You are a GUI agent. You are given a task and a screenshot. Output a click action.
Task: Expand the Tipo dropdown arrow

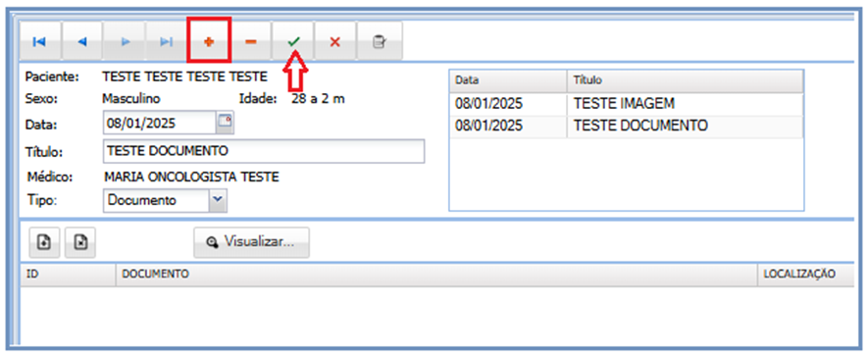click(x=218, y=200)
